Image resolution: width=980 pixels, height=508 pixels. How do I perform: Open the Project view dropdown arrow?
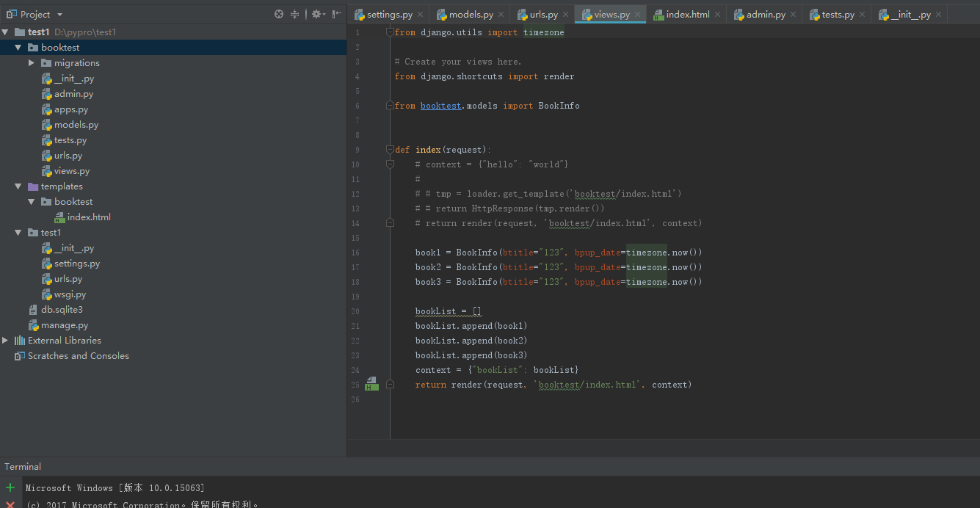[59, 15]
